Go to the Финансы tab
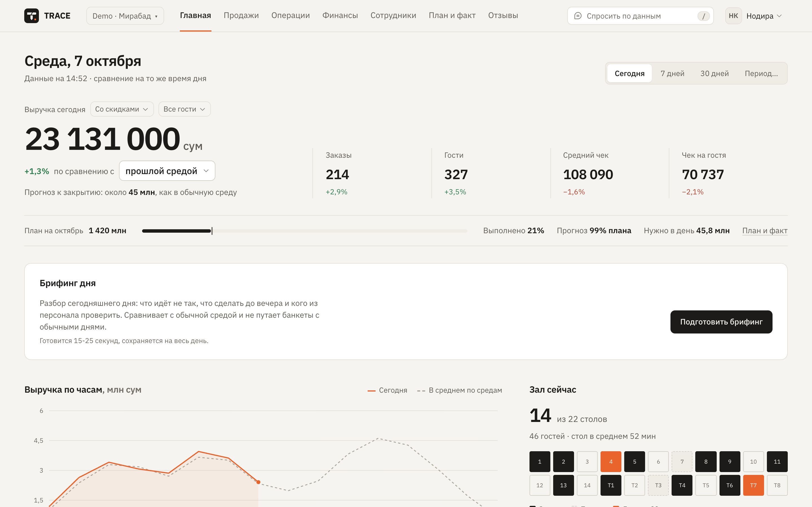This screenshot has height=507, width=812. [340, 15]
